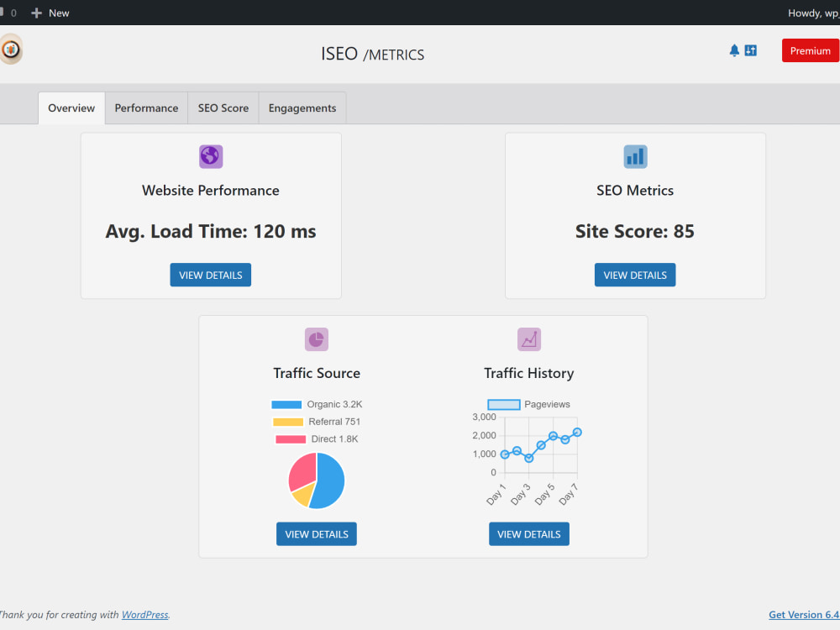Click the 'SEO Metrics' heading
Screen dimensions: 840x630
coord(635,191)
